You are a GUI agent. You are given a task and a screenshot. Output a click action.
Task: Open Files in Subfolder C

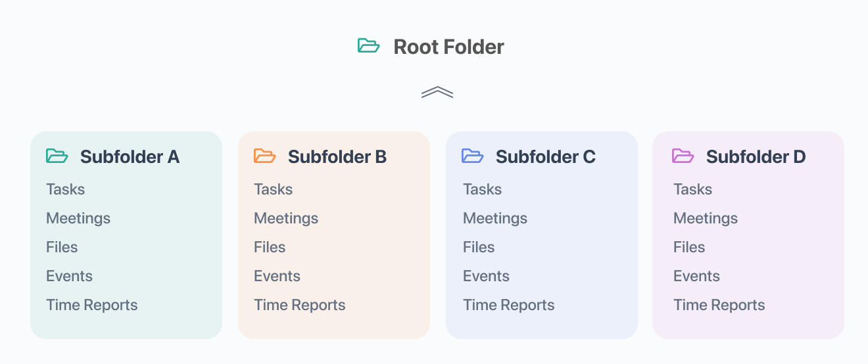coord(479,247)
